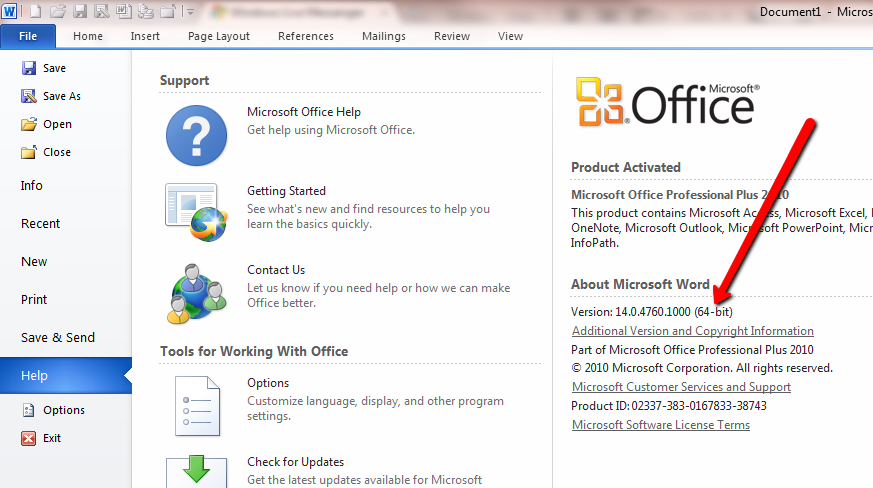Go to the Review ribbon tab
This screenshot has height=488, width=873.
(x=452, y=36)
